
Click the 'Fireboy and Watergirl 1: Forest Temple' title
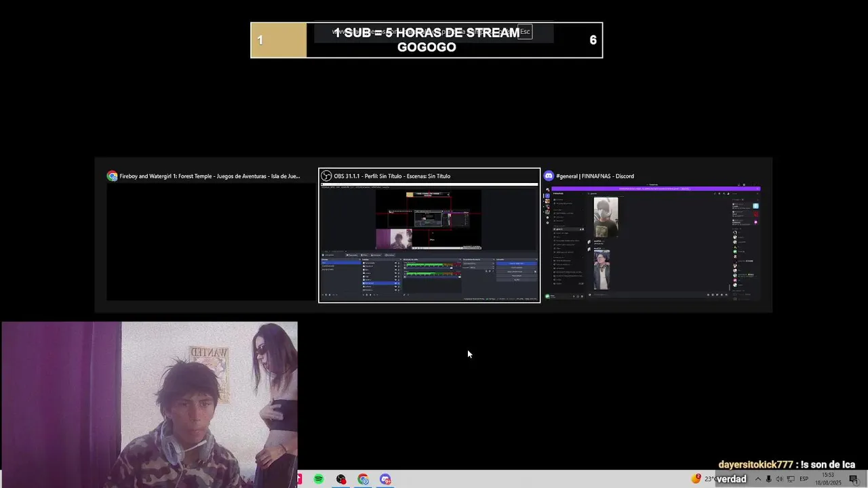pos(210,176)
